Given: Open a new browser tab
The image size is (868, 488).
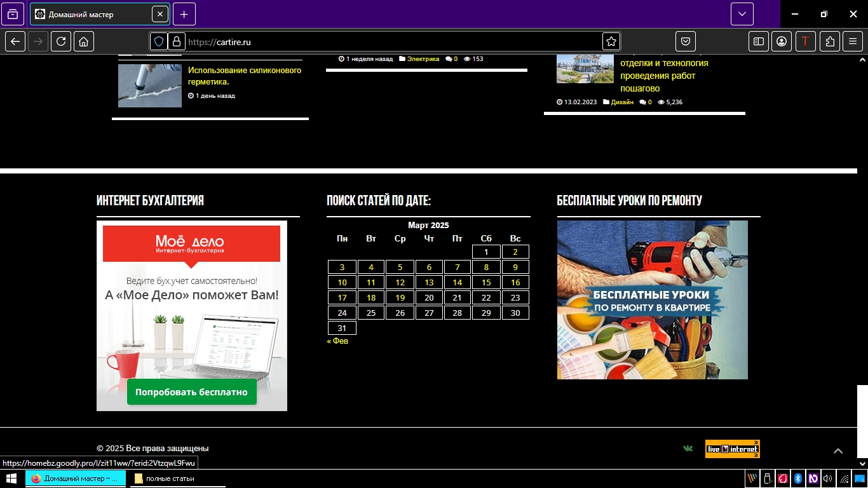Looking at the screenshot, I should (184, 14).
